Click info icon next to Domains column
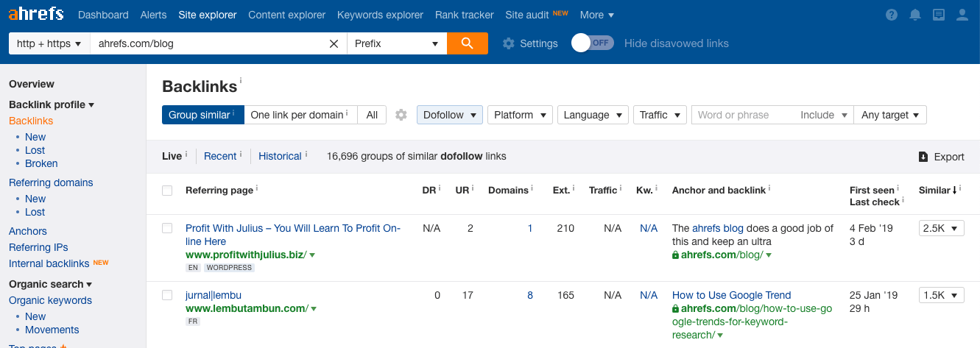This screenshot has width=980, height=348. coord(532,188)
